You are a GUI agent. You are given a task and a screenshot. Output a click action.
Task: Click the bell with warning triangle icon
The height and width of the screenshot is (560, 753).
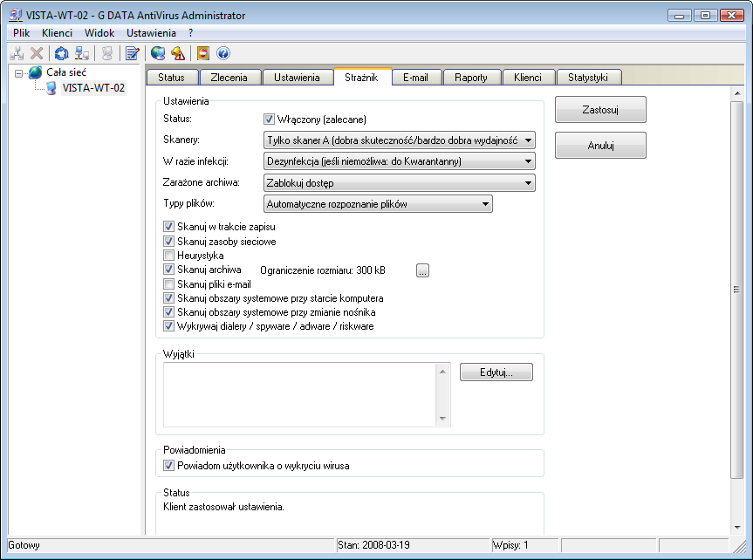[x=178, y=53]
